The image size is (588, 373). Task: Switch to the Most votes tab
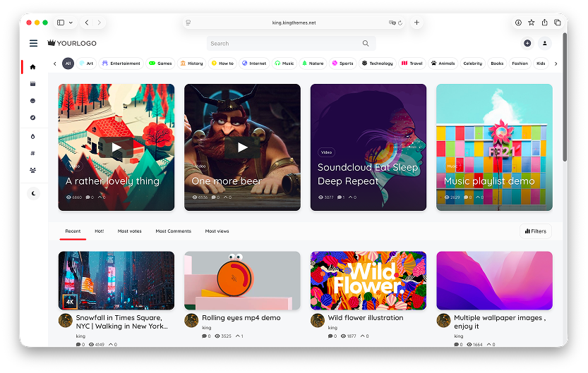click(130, 231)
